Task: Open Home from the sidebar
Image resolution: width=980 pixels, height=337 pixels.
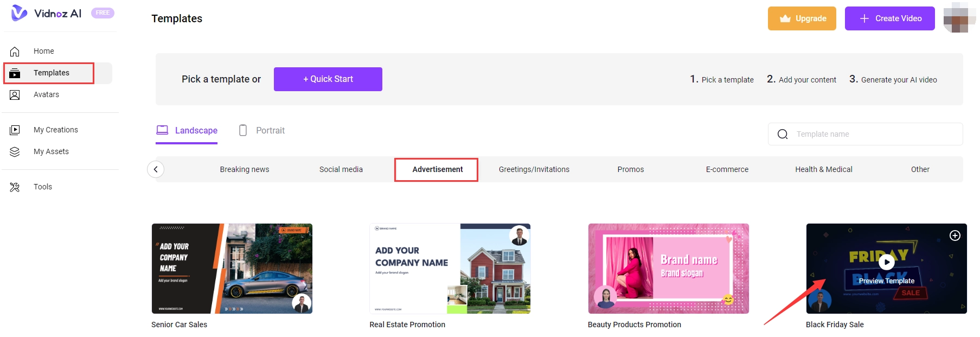Action: 43,51
